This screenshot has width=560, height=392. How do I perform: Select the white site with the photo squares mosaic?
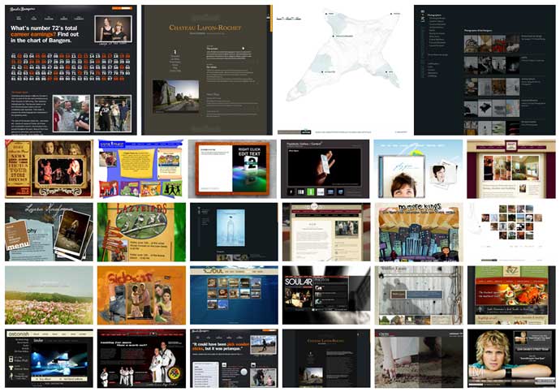(x=511, y=232)
